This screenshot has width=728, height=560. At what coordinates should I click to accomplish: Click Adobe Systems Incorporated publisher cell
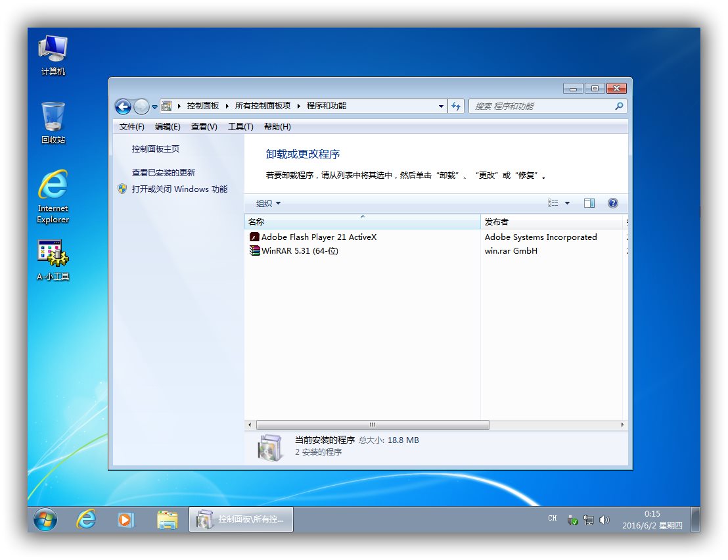[541, 237]
